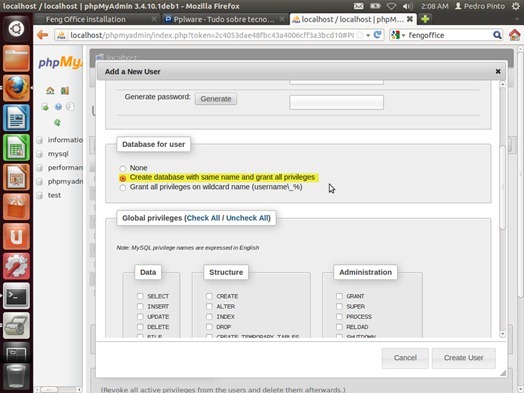Enable the UPDATE privilege checkbox

(140, 316)
